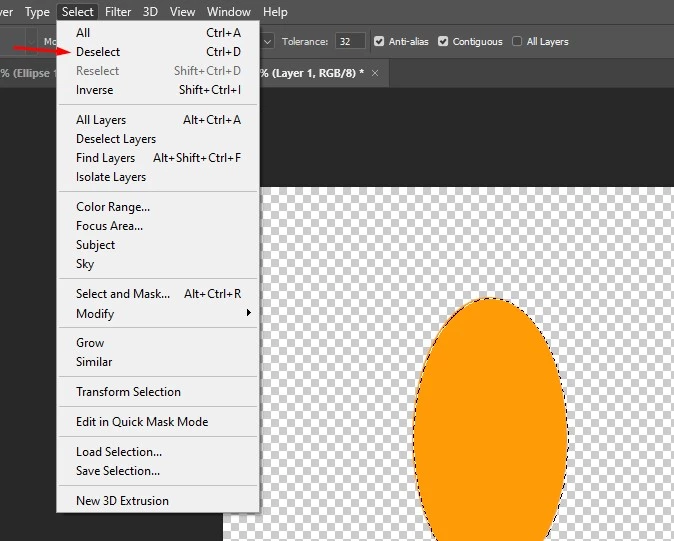Image resolution: width=674 pixels, height=541 pixels.
Task: Open Select and Mask
Action: [x=158, y=293]
